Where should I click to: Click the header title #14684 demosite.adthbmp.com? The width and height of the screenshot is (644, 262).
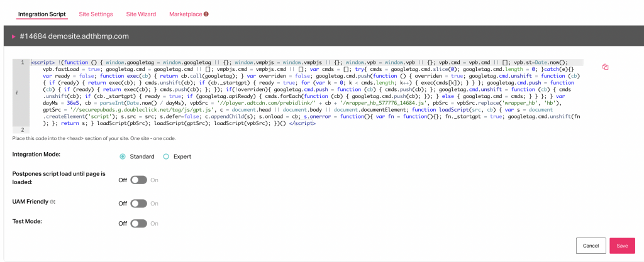click(74, 36)
